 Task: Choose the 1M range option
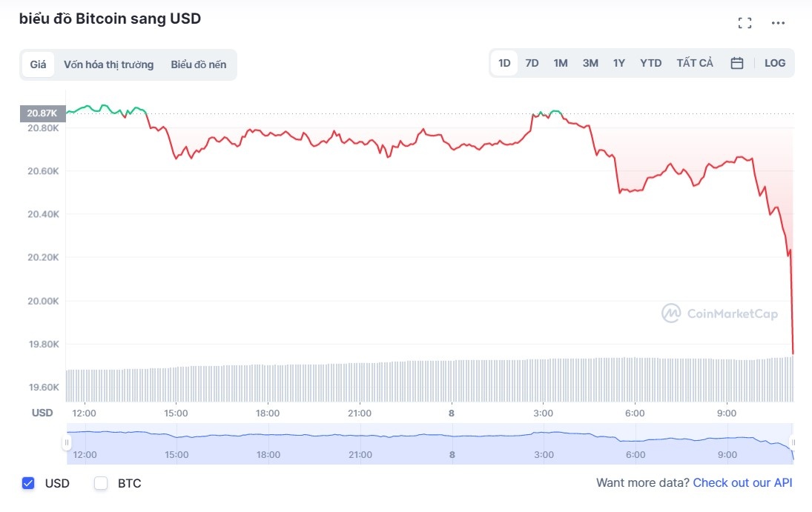click(561, 63)
